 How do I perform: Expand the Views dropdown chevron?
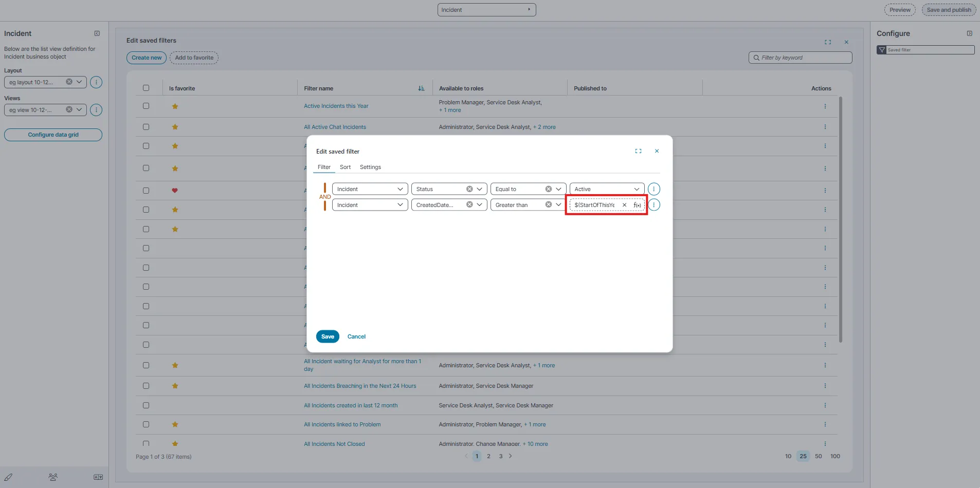[79, 109]
